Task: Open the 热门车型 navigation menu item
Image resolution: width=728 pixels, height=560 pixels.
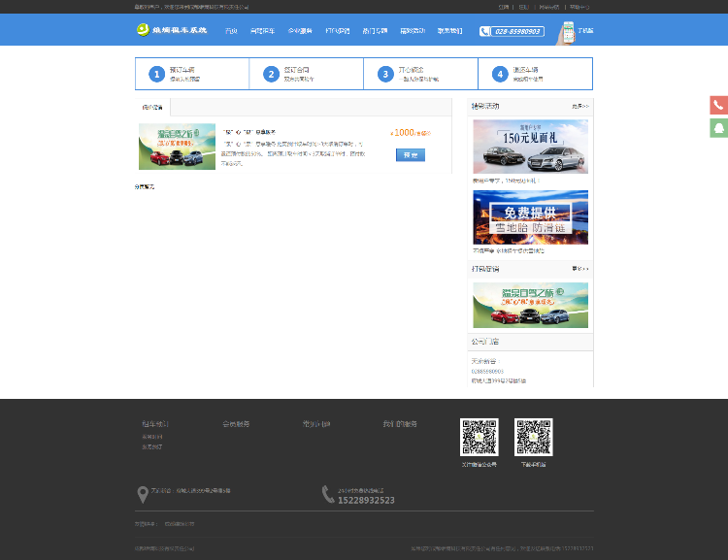Action: point(375,31)
